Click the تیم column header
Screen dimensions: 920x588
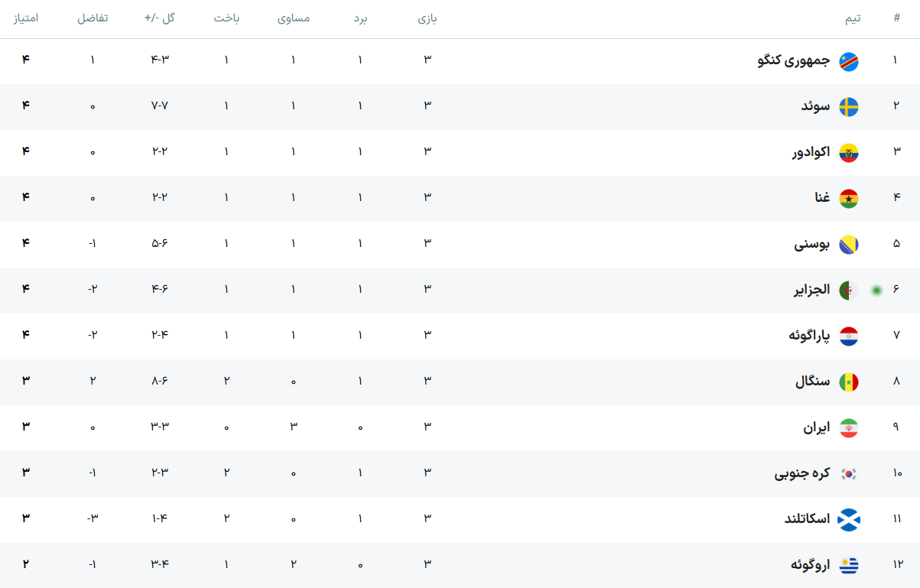pos(853,18)
